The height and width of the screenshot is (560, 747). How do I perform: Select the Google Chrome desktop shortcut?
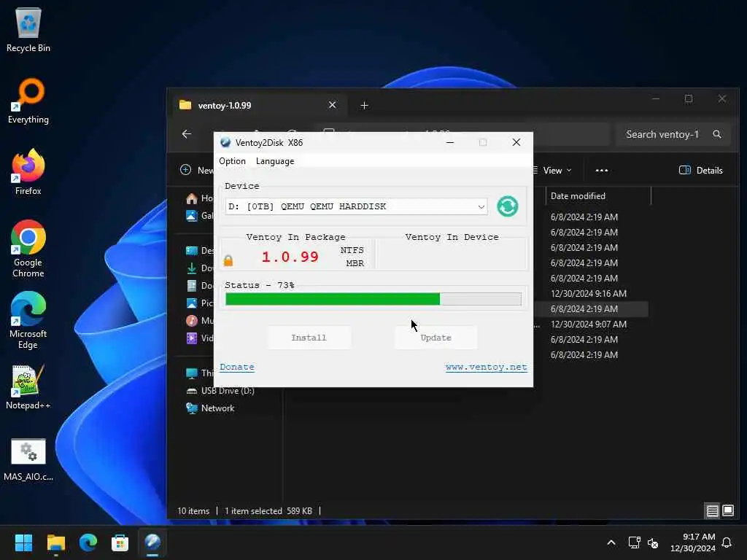(x=28, y=249)
